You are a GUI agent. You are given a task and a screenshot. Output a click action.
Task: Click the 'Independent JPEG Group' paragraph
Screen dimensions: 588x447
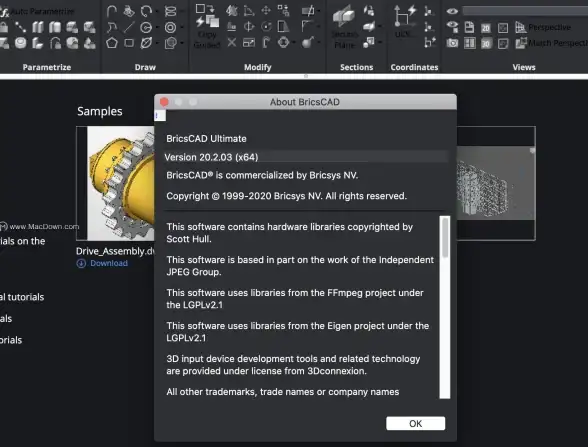point(300,266)
